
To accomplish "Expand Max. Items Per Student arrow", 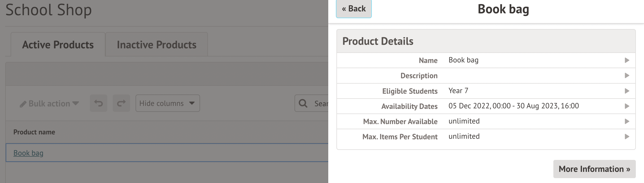I will (627, 137).
